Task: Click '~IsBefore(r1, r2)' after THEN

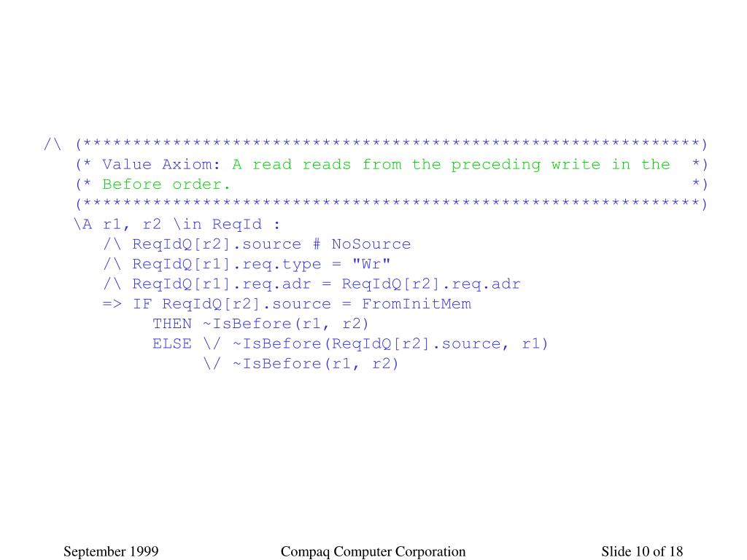Action: pyautogui.click(x=286, y=324)
